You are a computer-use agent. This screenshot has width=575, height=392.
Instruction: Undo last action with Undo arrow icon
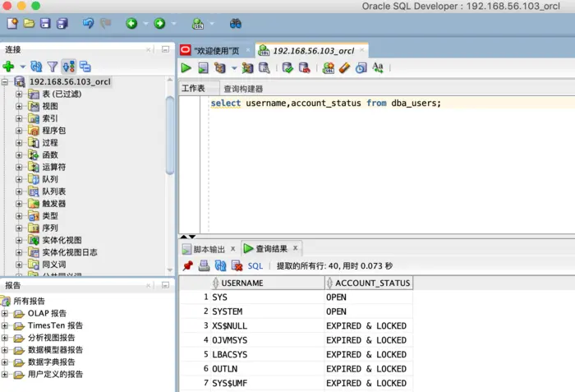pos(88,24)
